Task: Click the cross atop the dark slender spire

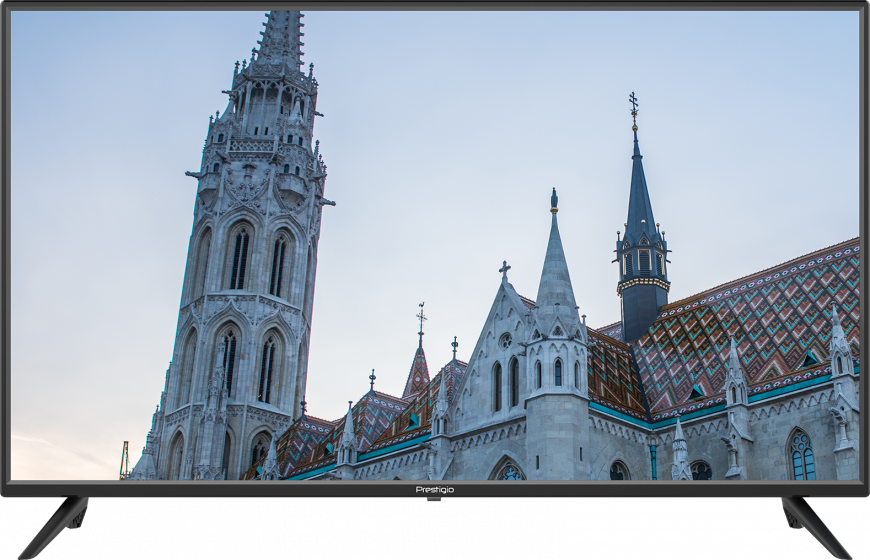Action: [633, 102]
